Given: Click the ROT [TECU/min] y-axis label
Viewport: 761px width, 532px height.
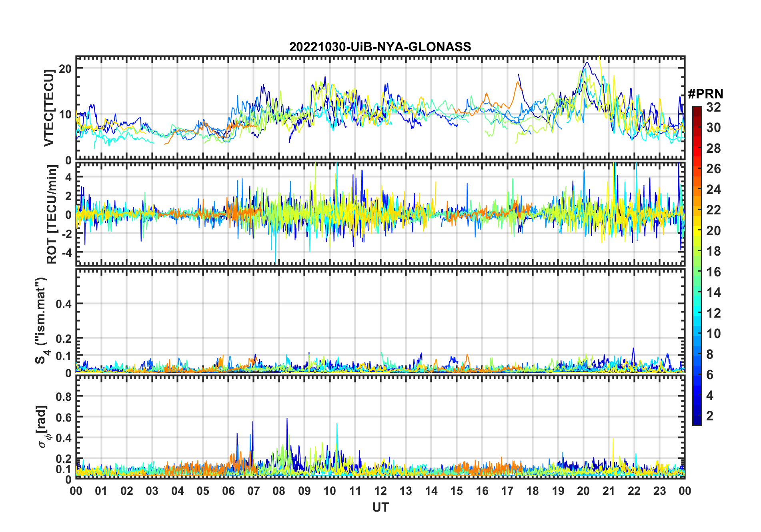Looking at the screenshot, I should [52, 214].
